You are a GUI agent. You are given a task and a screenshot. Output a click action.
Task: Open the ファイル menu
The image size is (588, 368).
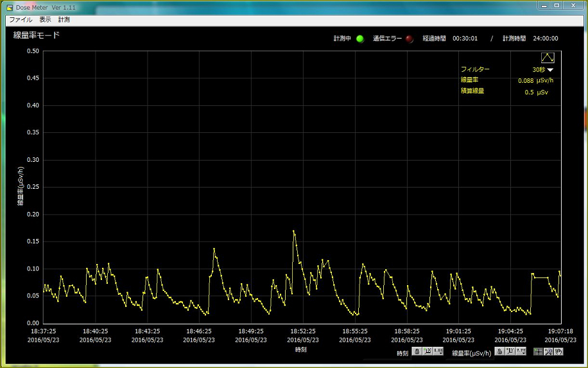21,20
